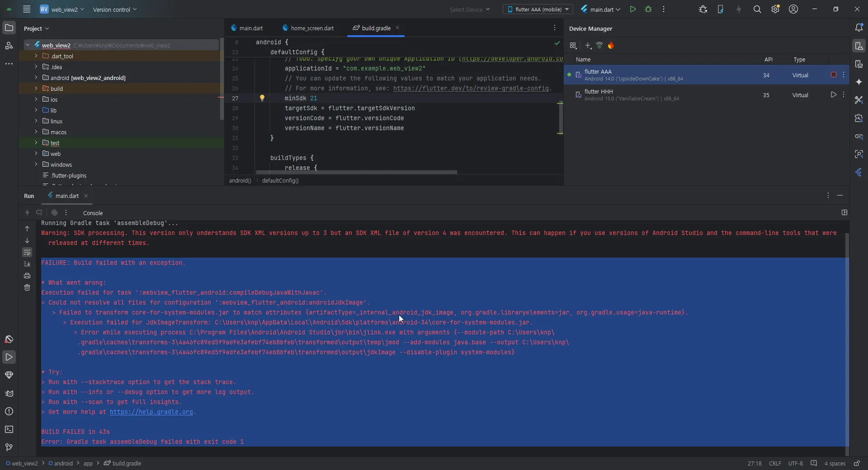Image resolution: width=868 pixels, height=470 pixels.
Task: Click the quick-fix lightbulb on line 27
Action: 262,98
